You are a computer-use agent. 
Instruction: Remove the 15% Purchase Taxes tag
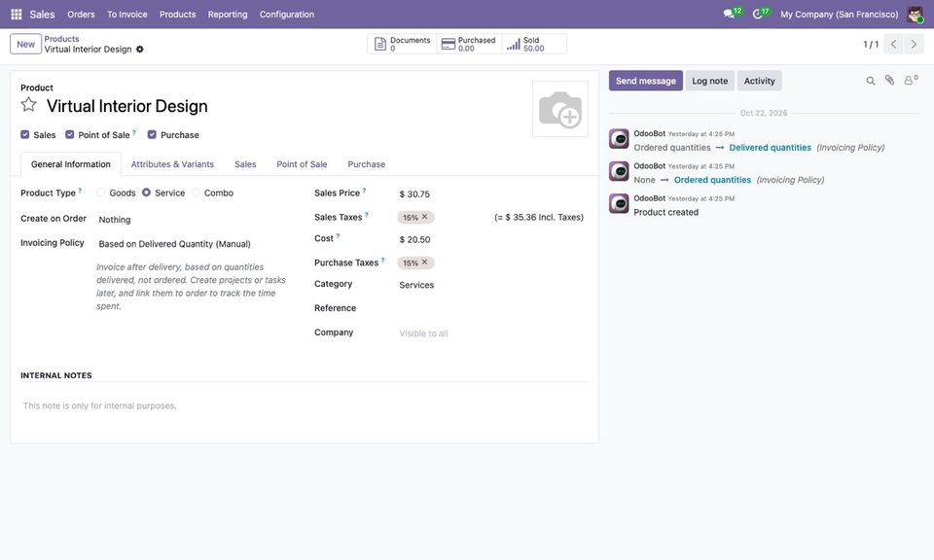425,262
